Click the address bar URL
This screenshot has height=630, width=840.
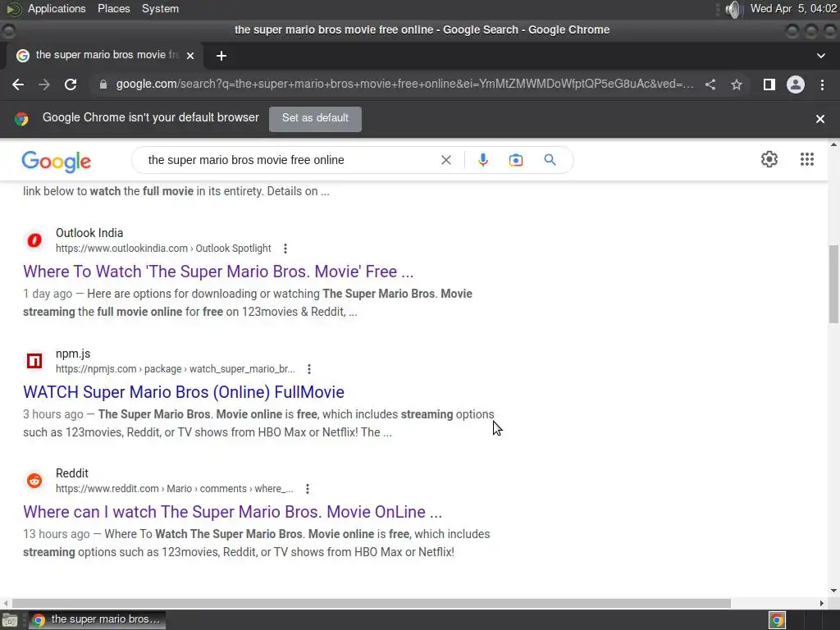point(404,84)
